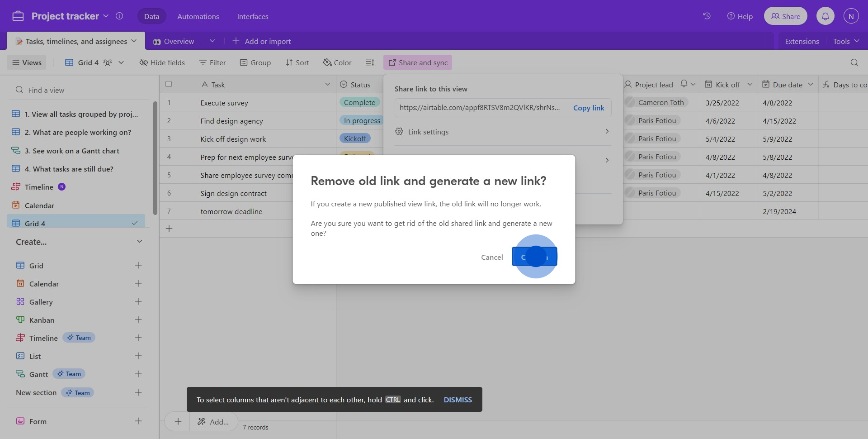Viewport: 868px width, 439px height.
Task: Open the Tools dropdown menu
Action: click(846, 41)
